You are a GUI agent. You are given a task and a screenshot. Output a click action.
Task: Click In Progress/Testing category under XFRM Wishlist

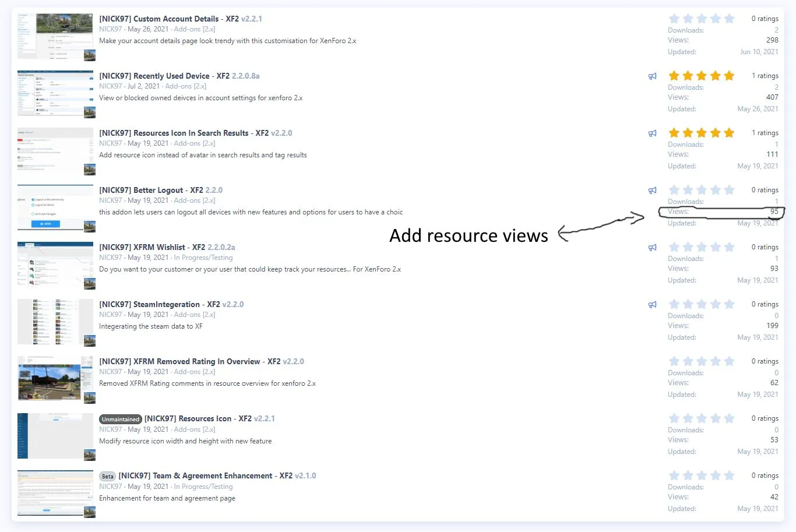tap(203, 258)
